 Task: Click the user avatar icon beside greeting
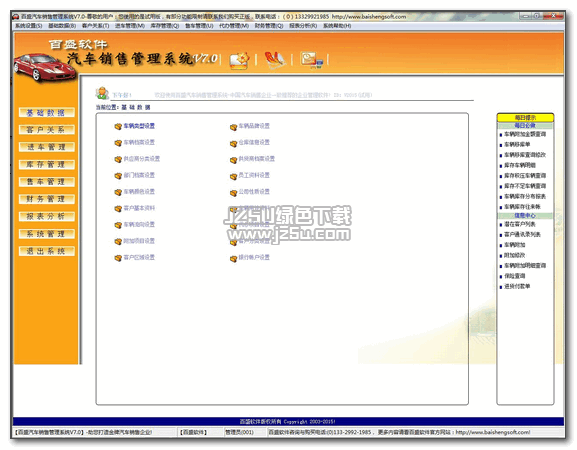[102, 93]
